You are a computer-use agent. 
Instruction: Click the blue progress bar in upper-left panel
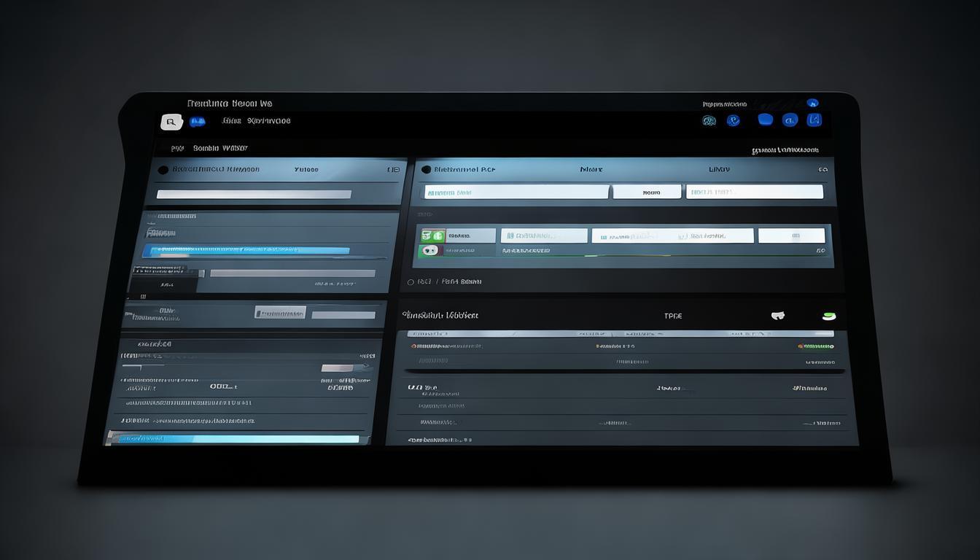coord(246,251)
